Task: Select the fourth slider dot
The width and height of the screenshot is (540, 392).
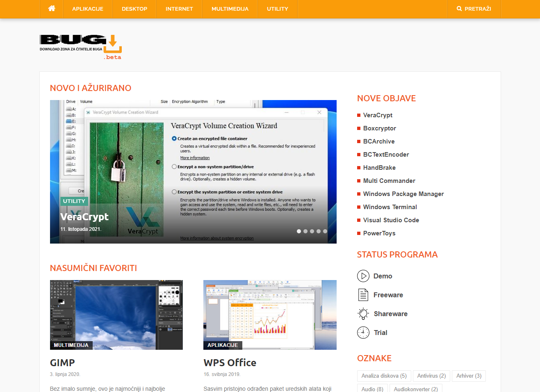Action: pyautogui.click(x=319, y=231)
